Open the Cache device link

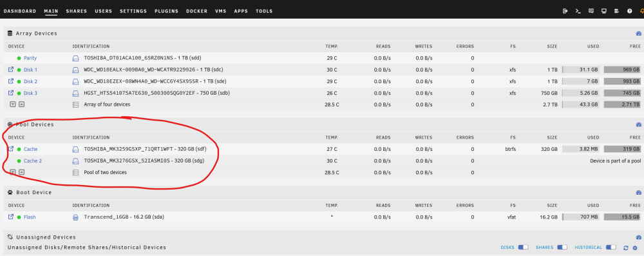(x=30, y=149)
